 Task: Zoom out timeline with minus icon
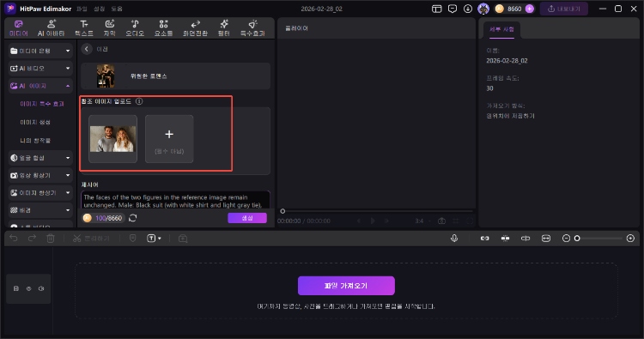pyautogui.click(x=566, y=239)
